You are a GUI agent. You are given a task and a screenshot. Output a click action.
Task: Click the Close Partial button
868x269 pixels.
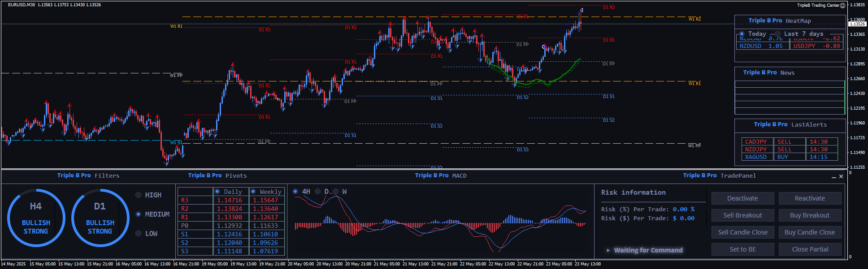click(810, 249)
